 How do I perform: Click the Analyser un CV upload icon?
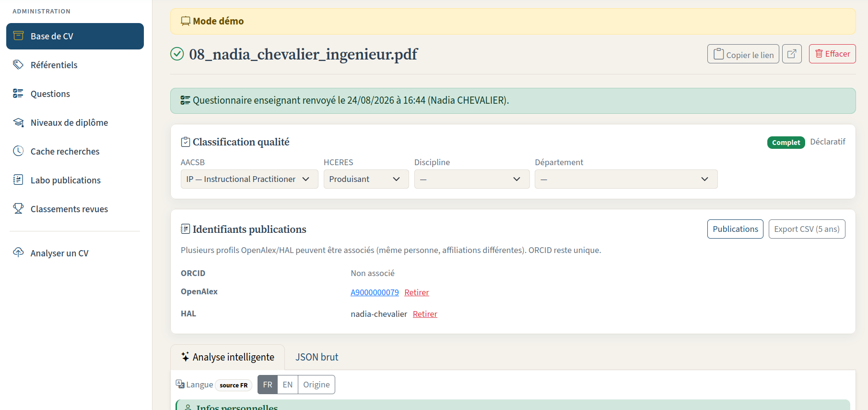(x=18, y=253)
